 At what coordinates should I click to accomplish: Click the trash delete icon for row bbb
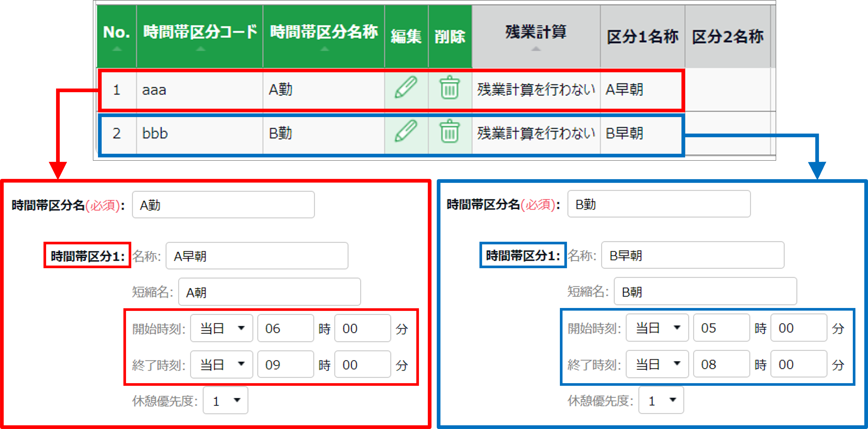[x=450, y=131]
